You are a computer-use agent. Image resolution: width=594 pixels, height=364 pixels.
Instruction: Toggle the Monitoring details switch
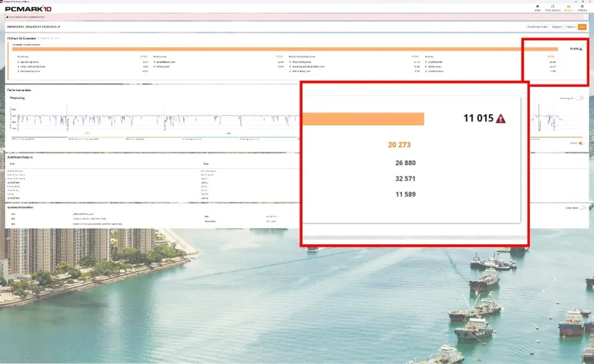click(x=579, y=98)
